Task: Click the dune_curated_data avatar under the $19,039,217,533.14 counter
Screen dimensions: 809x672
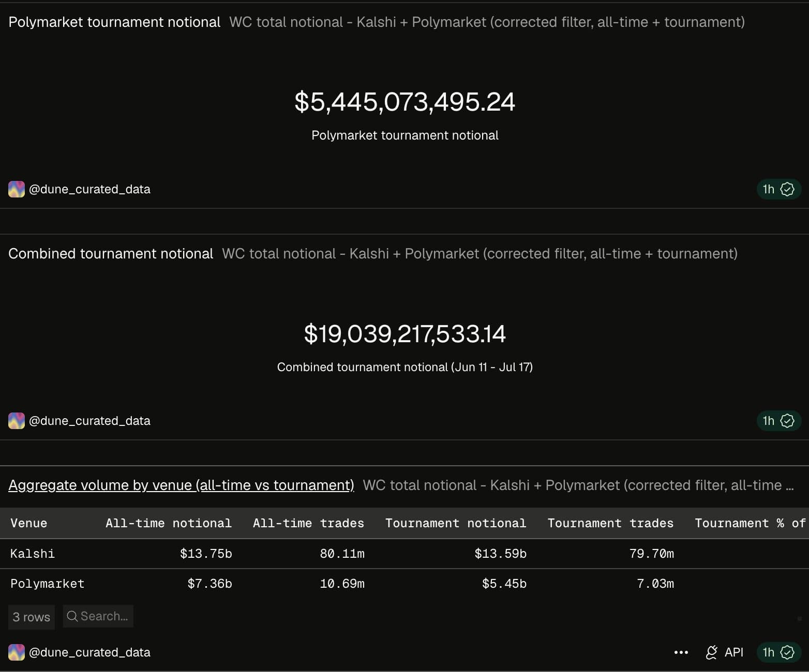Action: (17, 421)
